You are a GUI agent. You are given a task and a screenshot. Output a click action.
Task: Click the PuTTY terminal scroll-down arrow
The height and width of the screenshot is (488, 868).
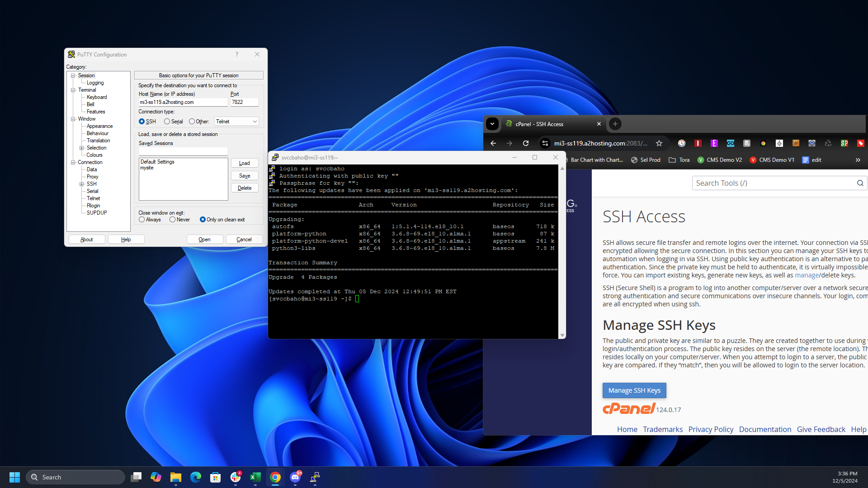(562, 335)
